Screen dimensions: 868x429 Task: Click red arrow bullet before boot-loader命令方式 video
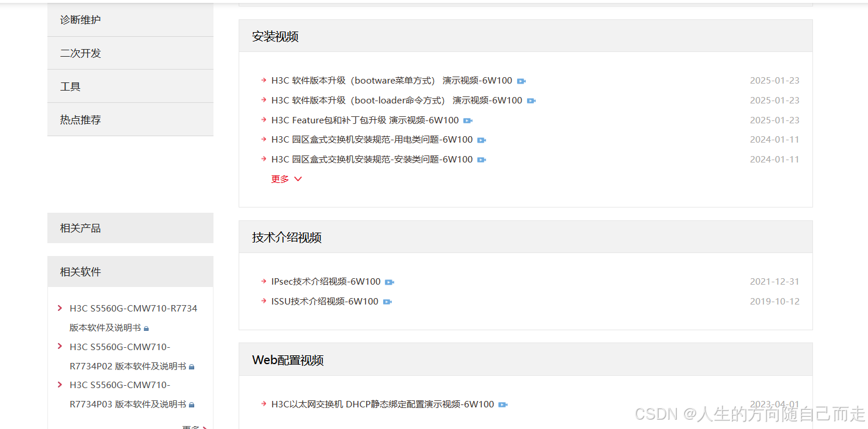264,101
